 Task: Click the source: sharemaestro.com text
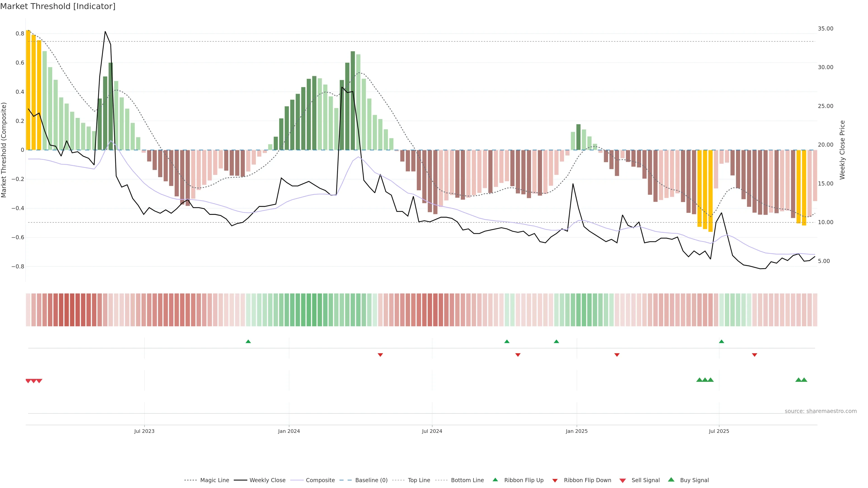pyautogui.click(x=821, y=411)
